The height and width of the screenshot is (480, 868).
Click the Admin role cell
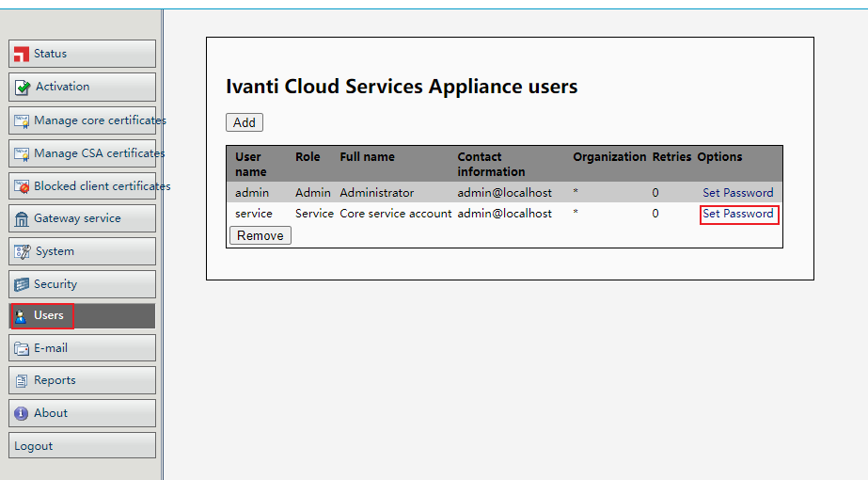tap(313, 193)
